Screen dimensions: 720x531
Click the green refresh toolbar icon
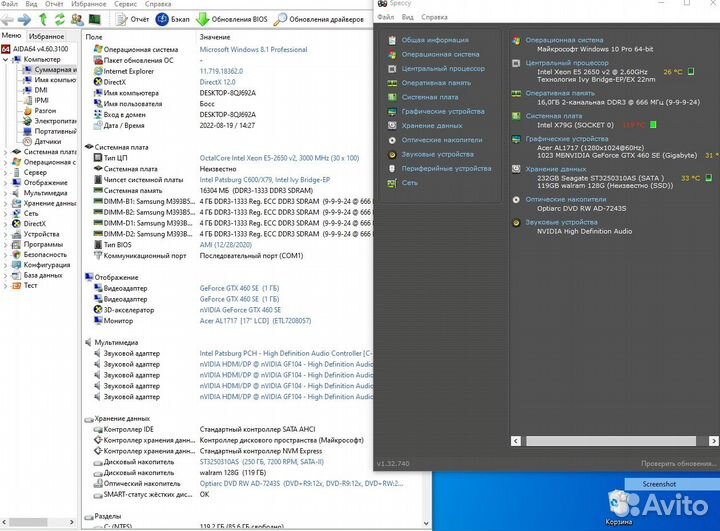(60, 19)
